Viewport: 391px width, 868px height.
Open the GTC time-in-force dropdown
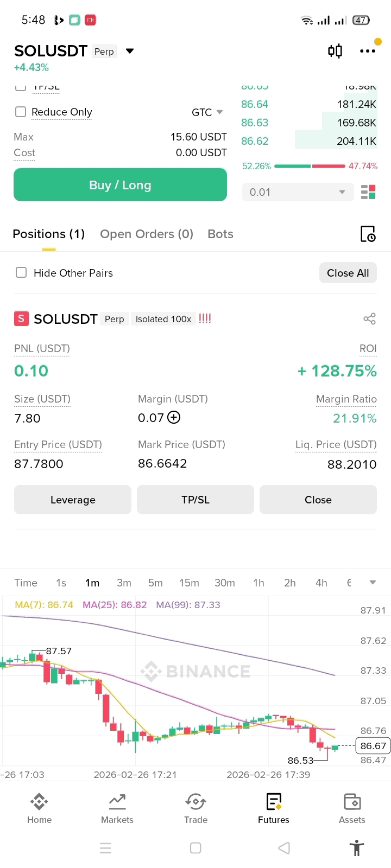[207, 112]
